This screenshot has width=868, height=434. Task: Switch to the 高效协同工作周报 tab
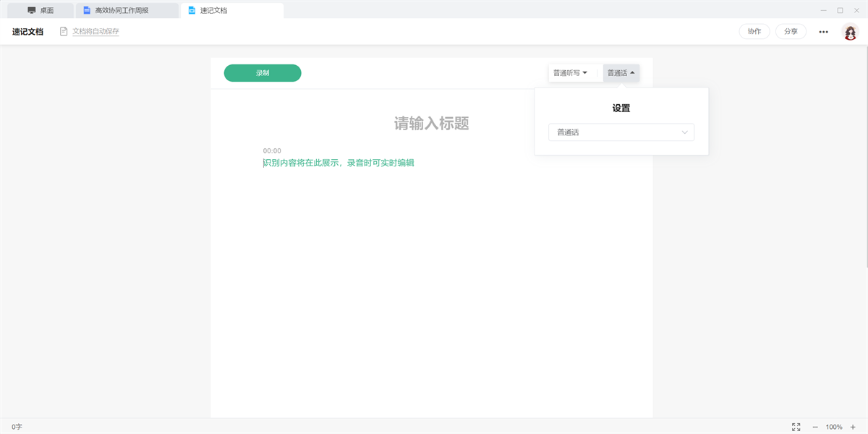(122, 11)
